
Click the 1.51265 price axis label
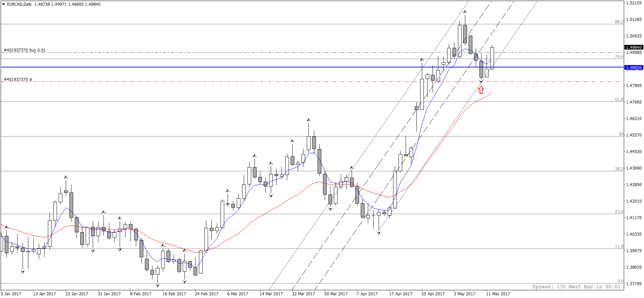tap(634, 20)
